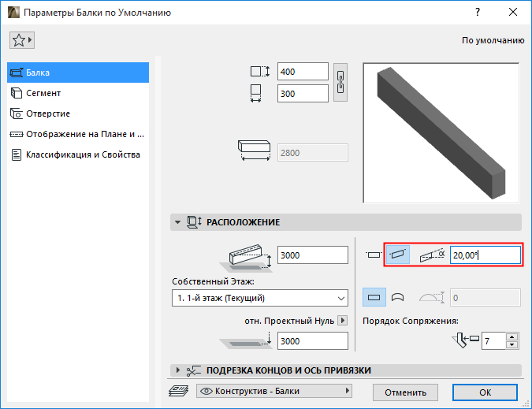The image size is (532, 409).
Task: Click the slope angle alpha icon
Action: tap(432, 255)
